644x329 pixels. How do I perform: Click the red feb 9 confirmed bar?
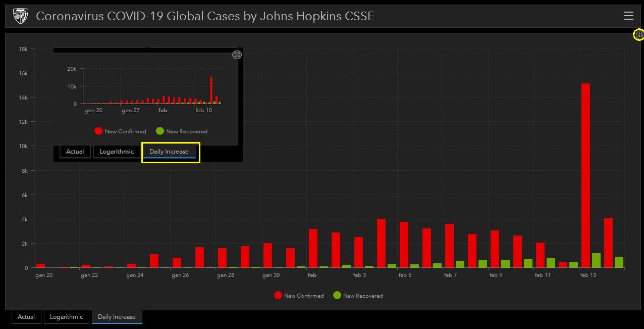coord(495,249)
